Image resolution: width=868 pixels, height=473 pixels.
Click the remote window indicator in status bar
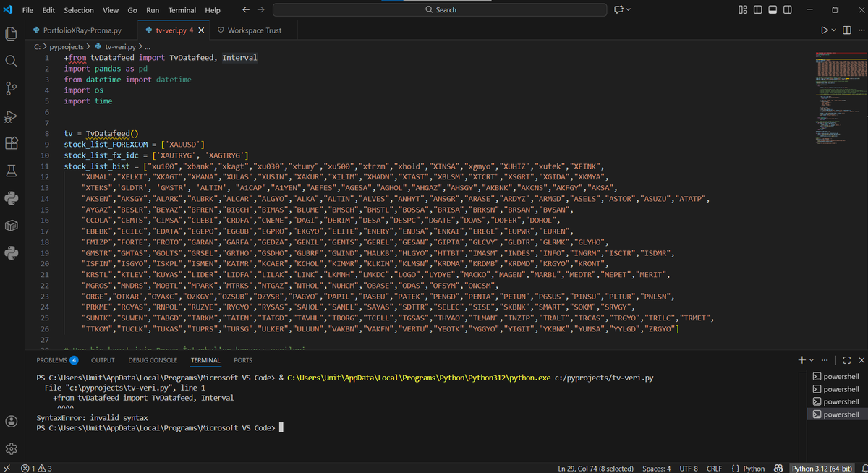6,468
